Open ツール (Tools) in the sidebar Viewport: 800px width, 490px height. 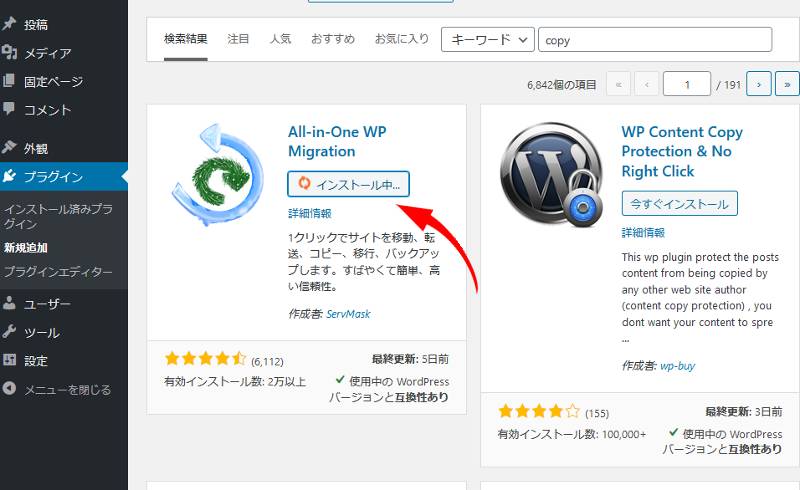(x=42, y=333)
